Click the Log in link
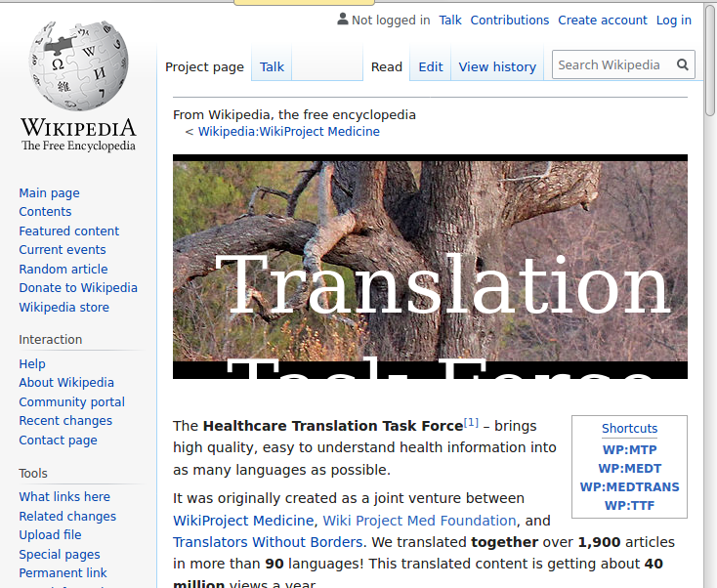 pos(674,21)
